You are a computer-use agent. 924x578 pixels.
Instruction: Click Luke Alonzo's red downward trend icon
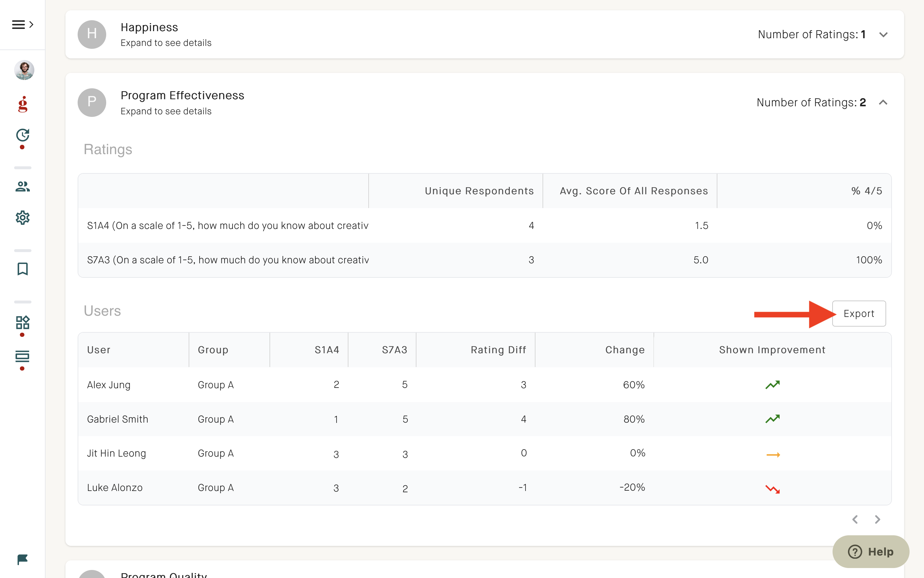point(773,489)
